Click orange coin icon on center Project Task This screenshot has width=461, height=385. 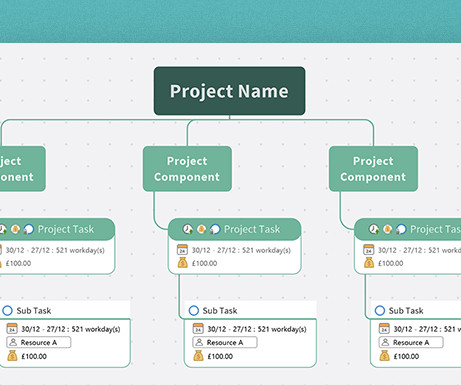201,229
